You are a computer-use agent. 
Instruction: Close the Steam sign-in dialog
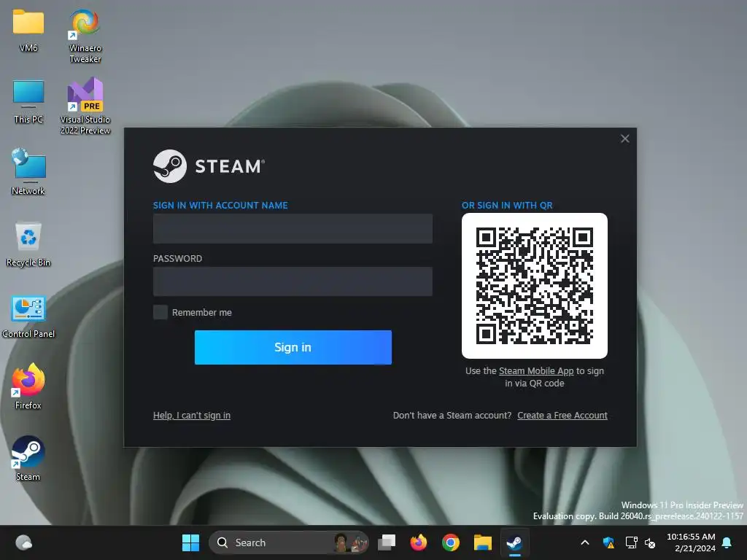pos(625,139)
